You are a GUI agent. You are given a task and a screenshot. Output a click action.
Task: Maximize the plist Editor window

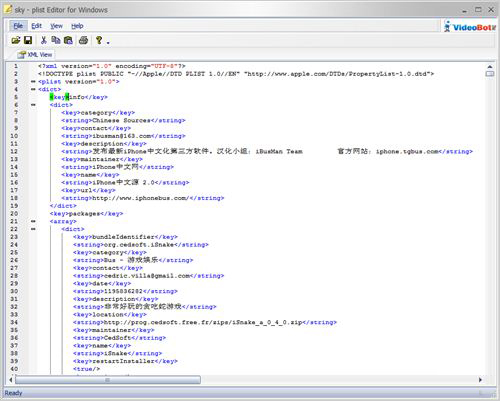point(478,10)
